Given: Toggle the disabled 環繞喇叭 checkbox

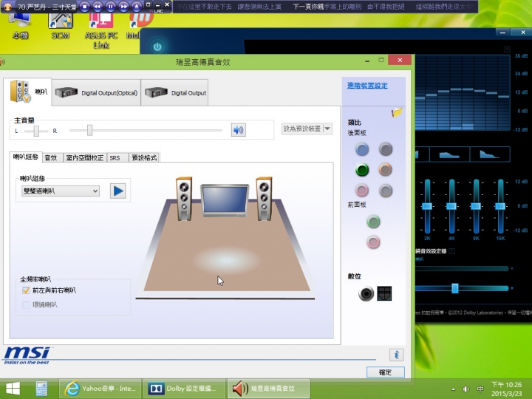Looking at the screenshot, I should [x=26, y=304].
